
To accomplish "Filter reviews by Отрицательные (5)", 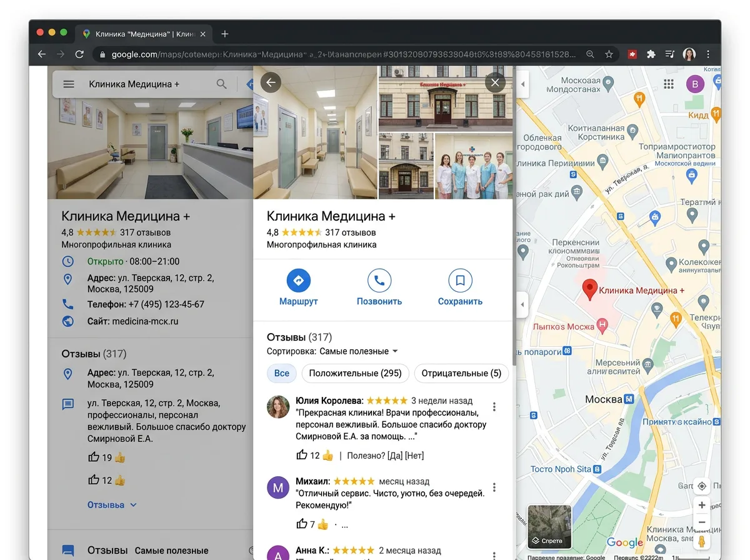I will pyautogui.click(x=461, y=373).
